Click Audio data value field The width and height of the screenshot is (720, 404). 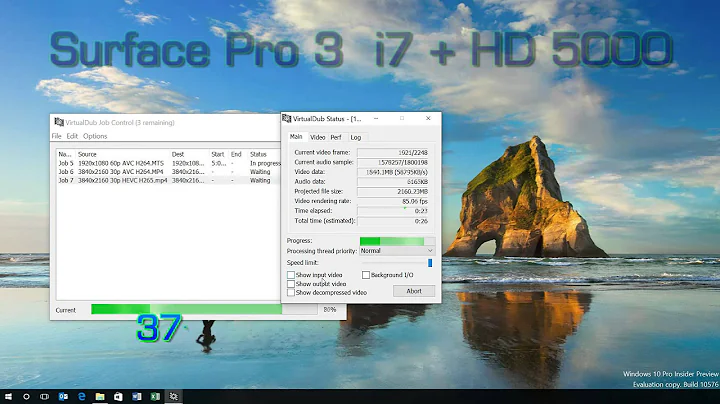[x=393, y=182]
